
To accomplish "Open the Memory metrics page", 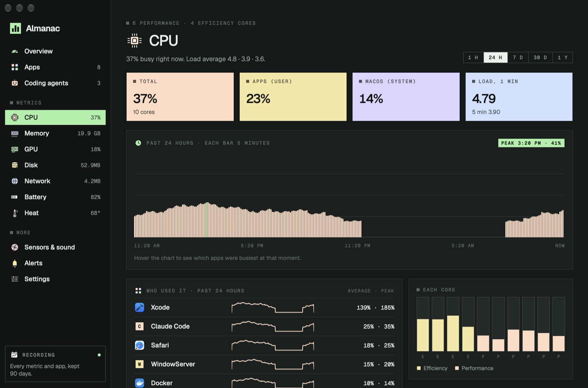I will pos(55,133).
